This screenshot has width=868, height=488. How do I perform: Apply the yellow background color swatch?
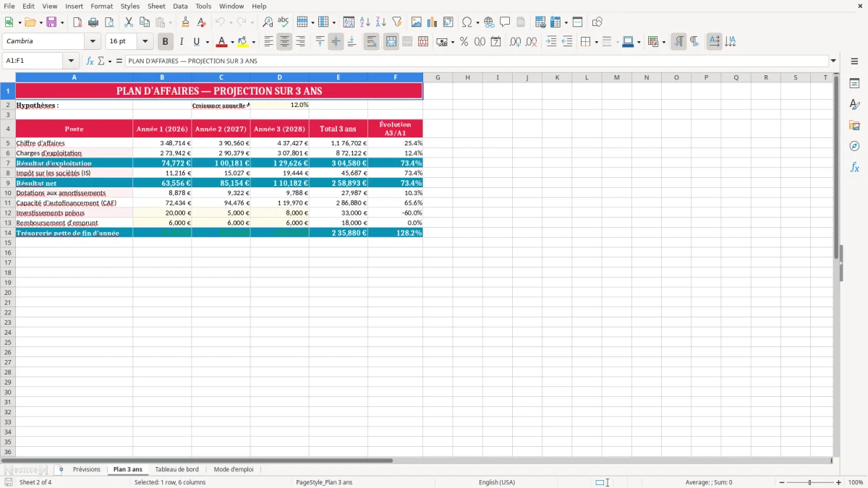[243, 42]
